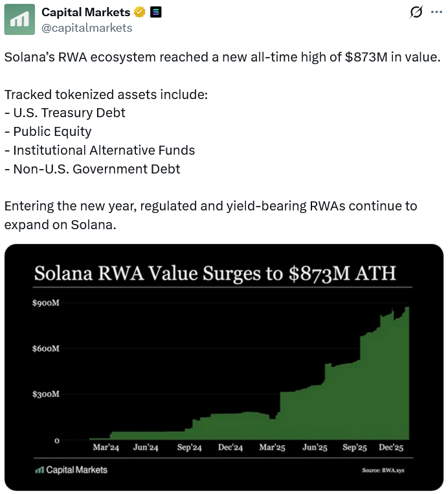Click the 'U.S. Treasury Debt' line of text
This screenshot has width=448, height=494.
click(65, 113)
